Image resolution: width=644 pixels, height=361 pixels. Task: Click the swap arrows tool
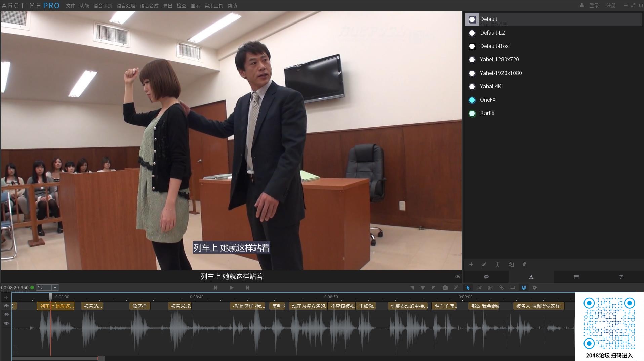[x=513, y=288]
